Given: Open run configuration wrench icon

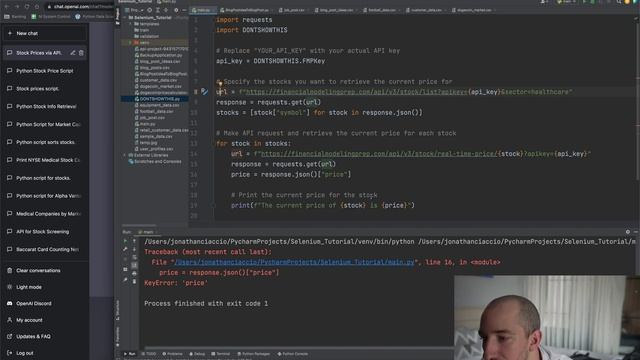Looking at the screenshot, I should (x=125, y=249).
